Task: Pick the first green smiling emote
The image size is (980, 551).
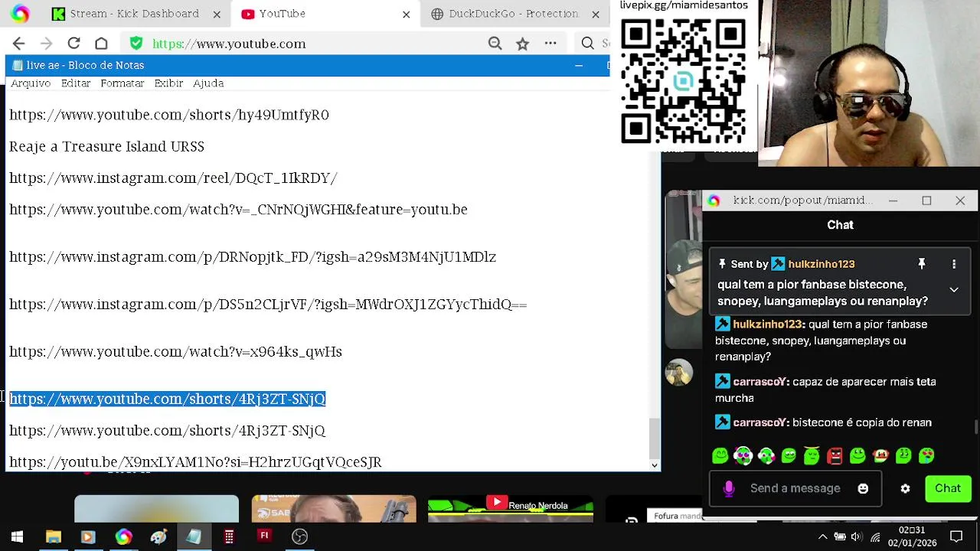Action: click(720, 456)
